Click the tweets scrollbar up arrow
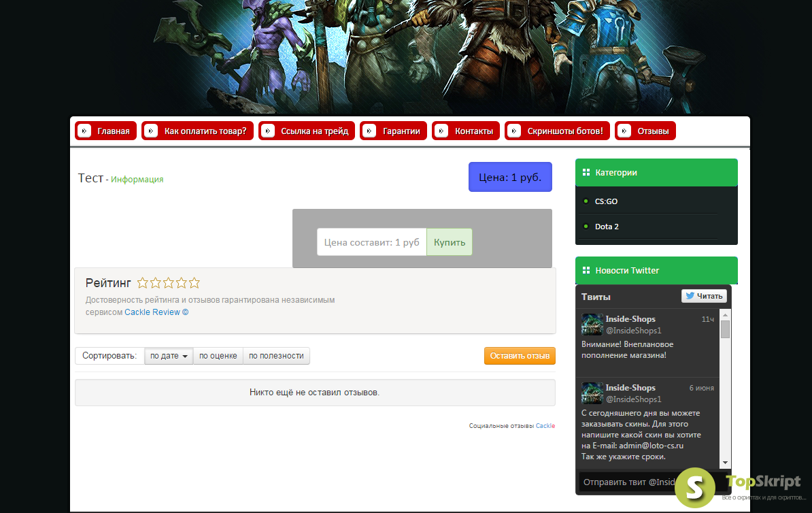Viewport: 812px width, 513px height. pos(725,315)
